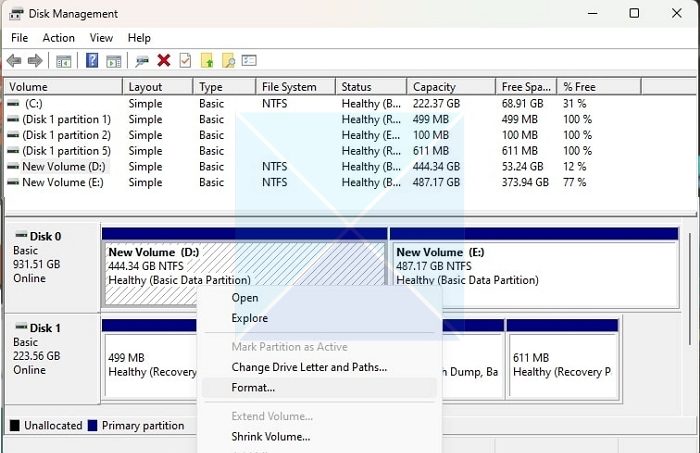Image resolution: width=700 pixels, height=453 pixels.
Task: Click the magnifier Search toolbar icon
Action: tap(228, 61)
